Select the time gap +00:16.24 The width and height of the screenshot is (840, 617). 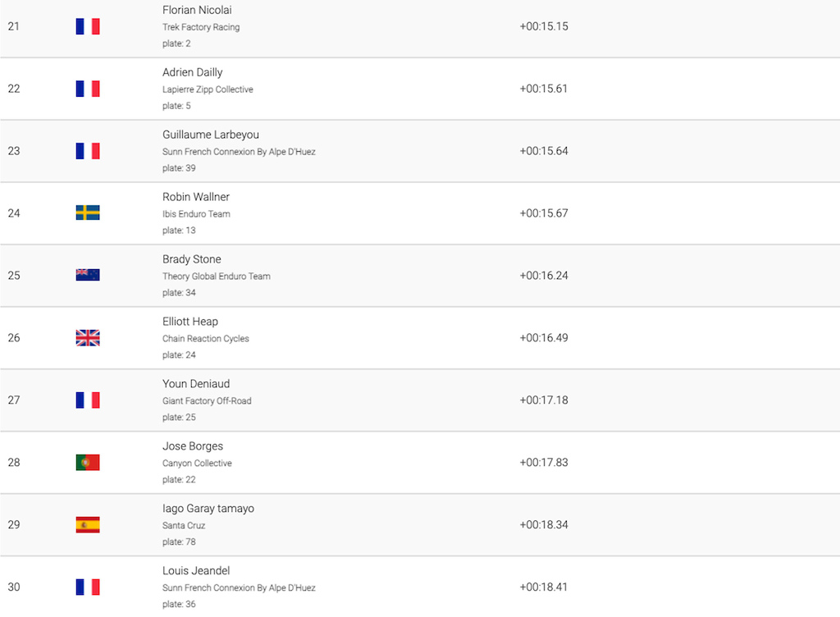click(x=544, y=276)
